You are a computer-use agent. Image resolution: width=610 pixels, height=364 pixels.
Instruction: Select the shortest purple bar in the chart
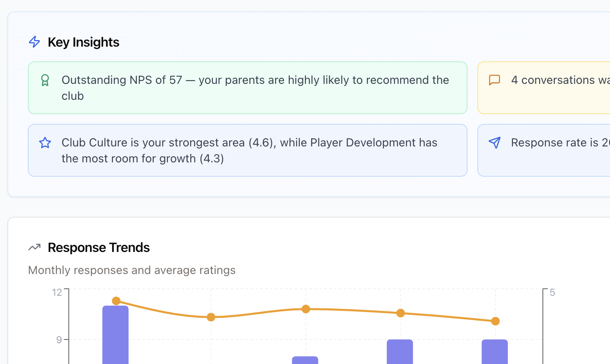pyautogui.click(x=305, y=361)
